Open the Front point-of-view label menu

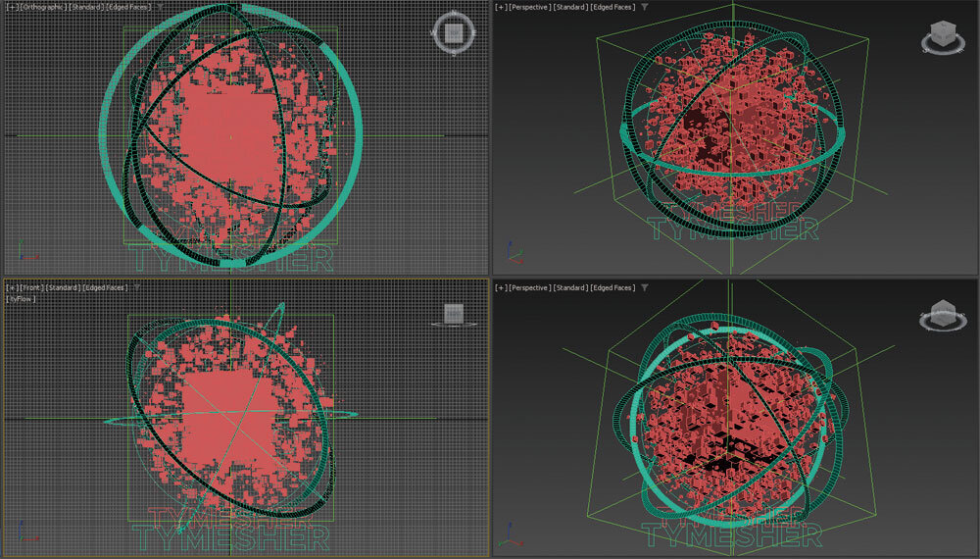click(32, 287)
